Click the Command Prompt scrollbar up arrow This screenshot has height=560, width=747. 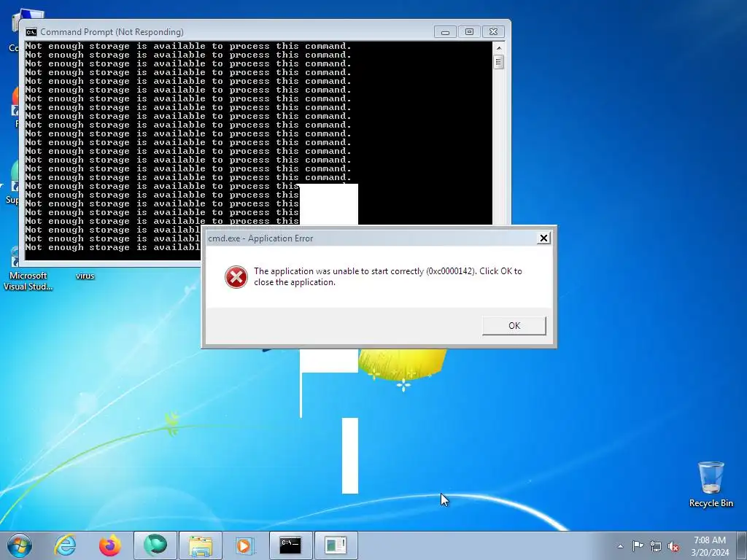[499, 48]
